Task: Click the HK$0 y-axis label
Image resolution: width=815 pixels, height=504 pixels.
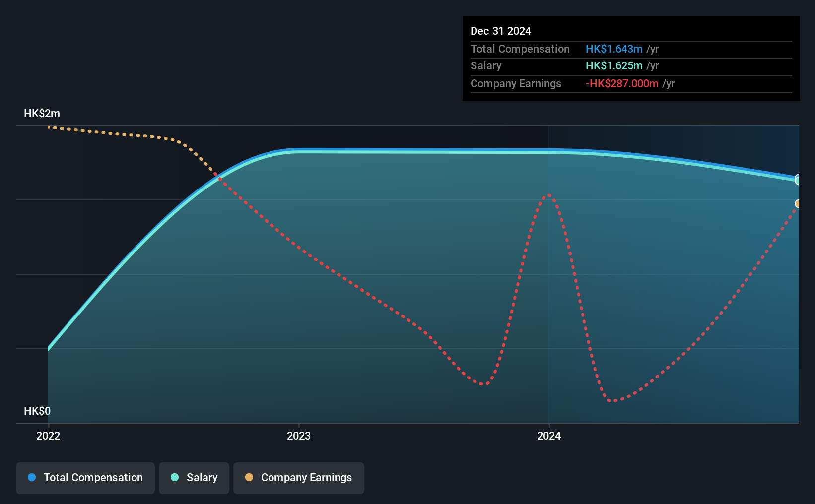Action: (37, 411)
